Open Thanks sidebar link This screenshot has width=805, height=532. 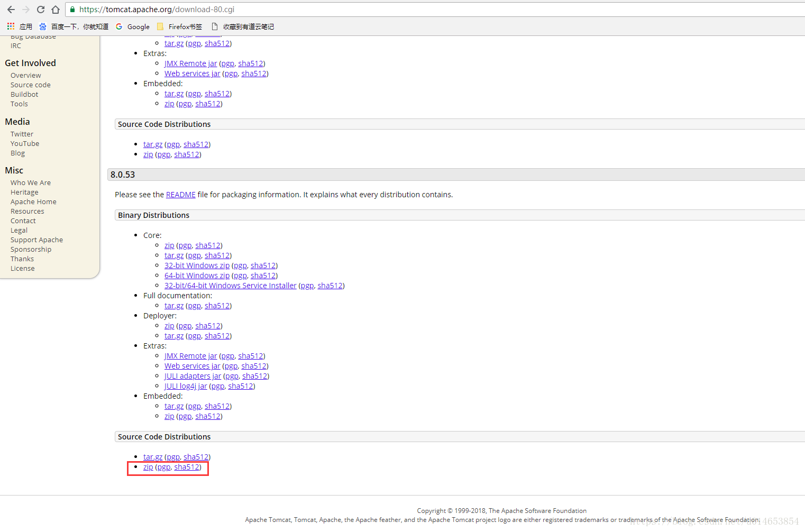22,259
